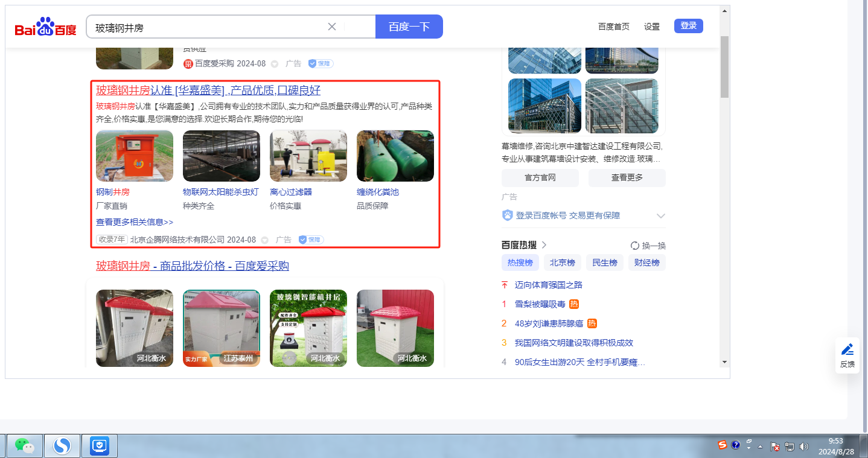Click the 保障 badge beside 百度爱采购 2024-08

[x=321, y=63]
